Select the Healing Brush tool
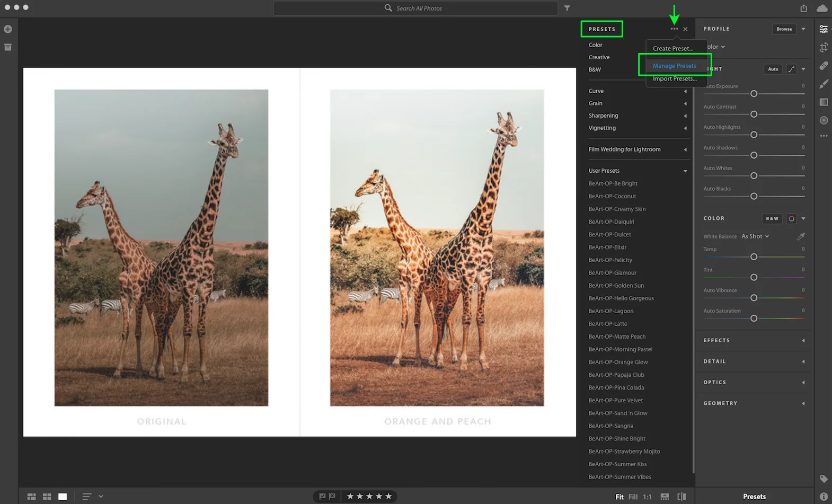The image size is (832, 504). click(824, 66)
